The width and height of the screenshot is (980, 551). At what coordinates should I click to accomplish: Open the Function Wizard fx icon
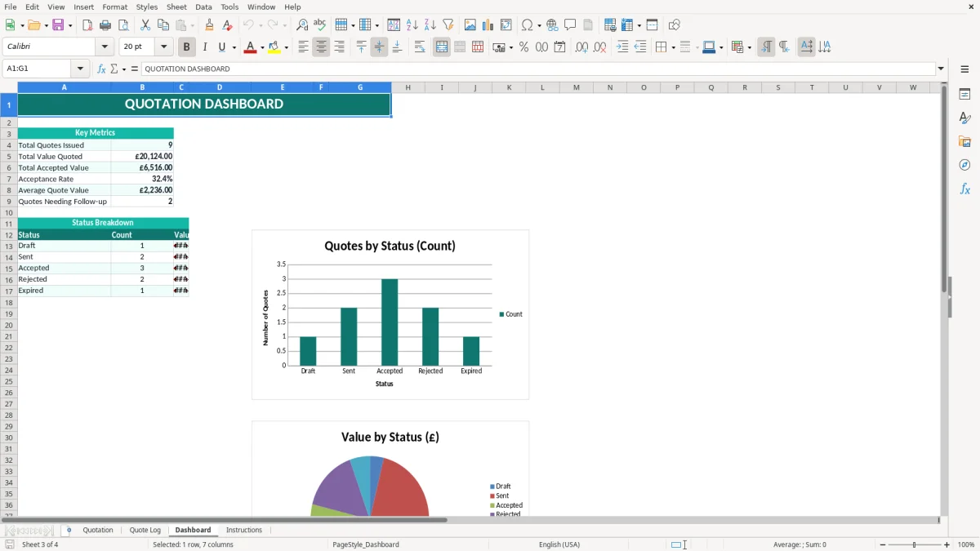click(x=101, y=69)
